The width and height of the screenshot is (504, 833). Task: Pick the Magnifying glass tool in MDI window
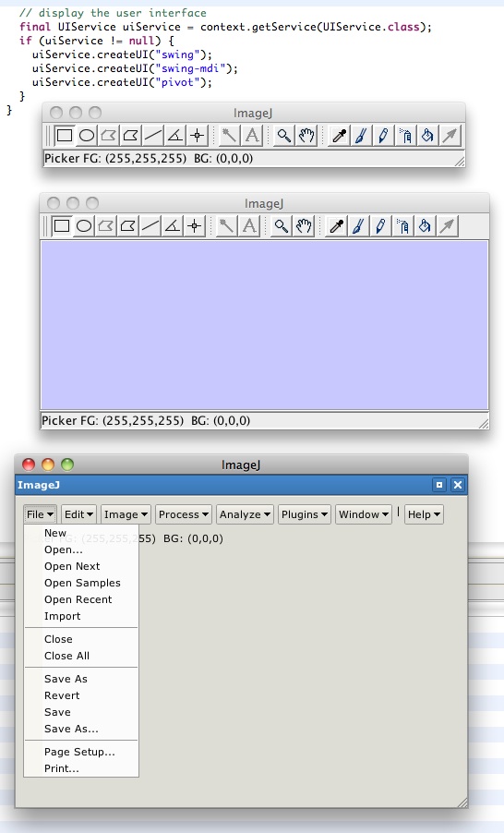coord(281,226)
